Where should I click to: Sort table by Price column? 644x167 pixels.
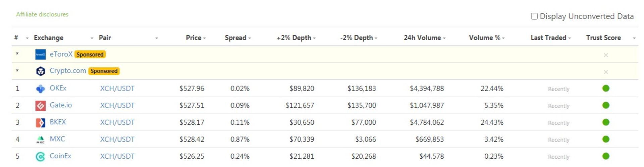pos(194,38)
